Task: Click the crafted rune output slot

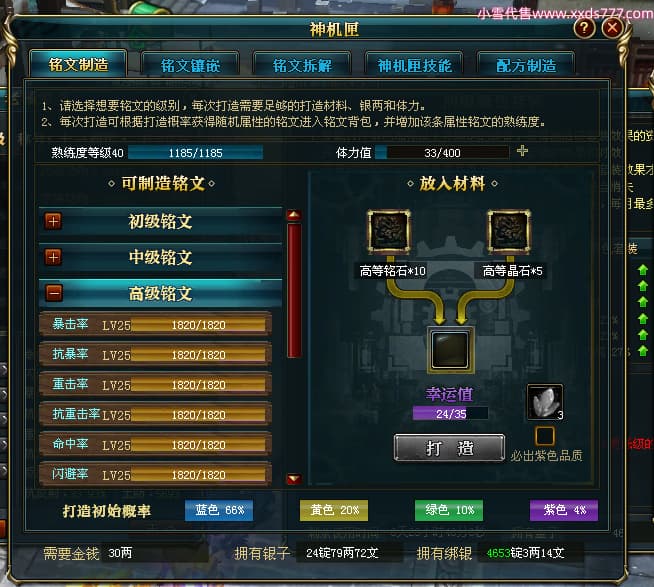Action: [450, 350]
